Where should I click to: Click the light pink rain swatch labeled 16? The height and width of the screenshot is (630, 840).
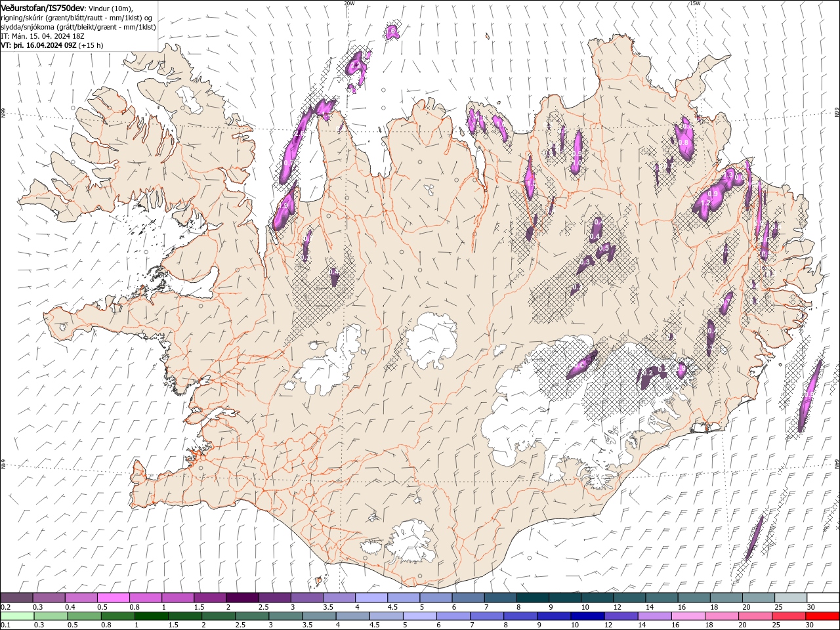click(688, 616)
